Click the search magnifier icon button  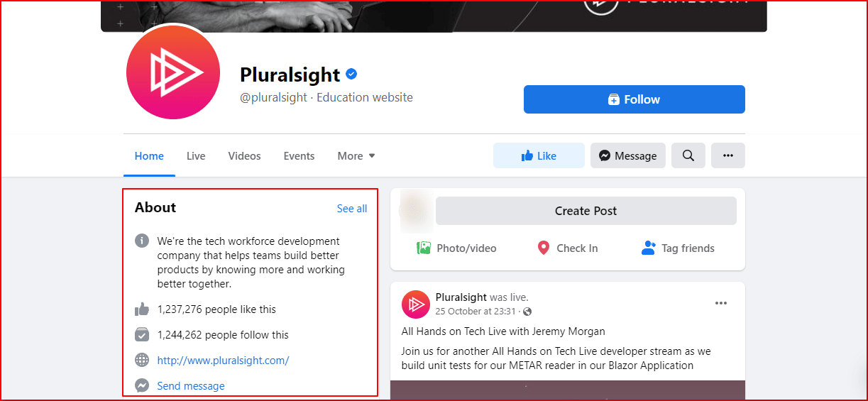[x=688, y=155]
